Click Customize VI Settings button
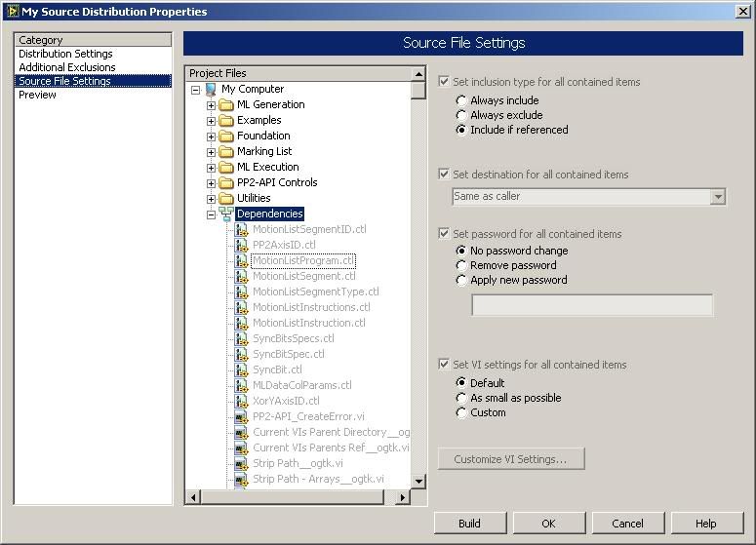The width and height of the screenshot is (756, 545). point(511,459)
